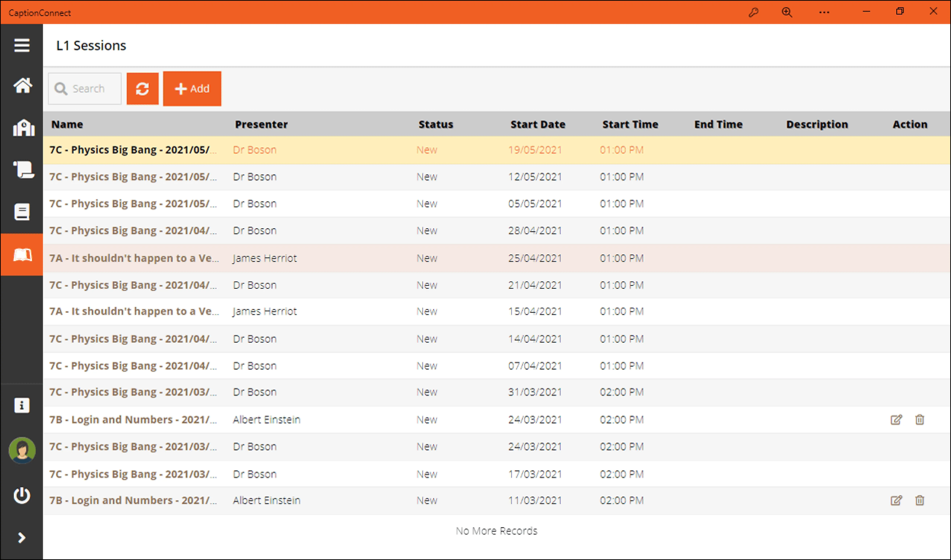Open the info icon in sidebar
The image size is (951, 560).
pos(22,405)
